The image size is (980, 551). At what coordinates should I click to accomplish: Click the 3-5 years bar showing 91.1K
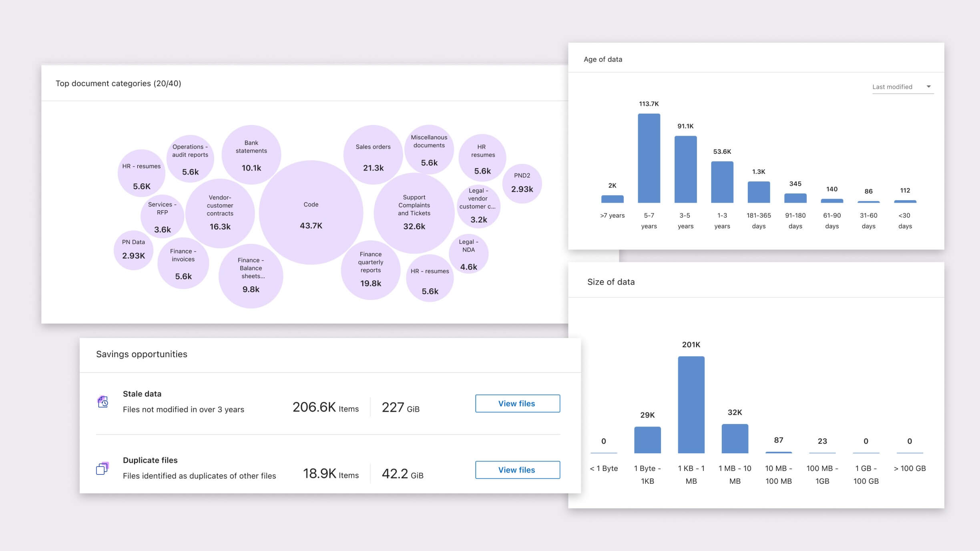[685, 169]
